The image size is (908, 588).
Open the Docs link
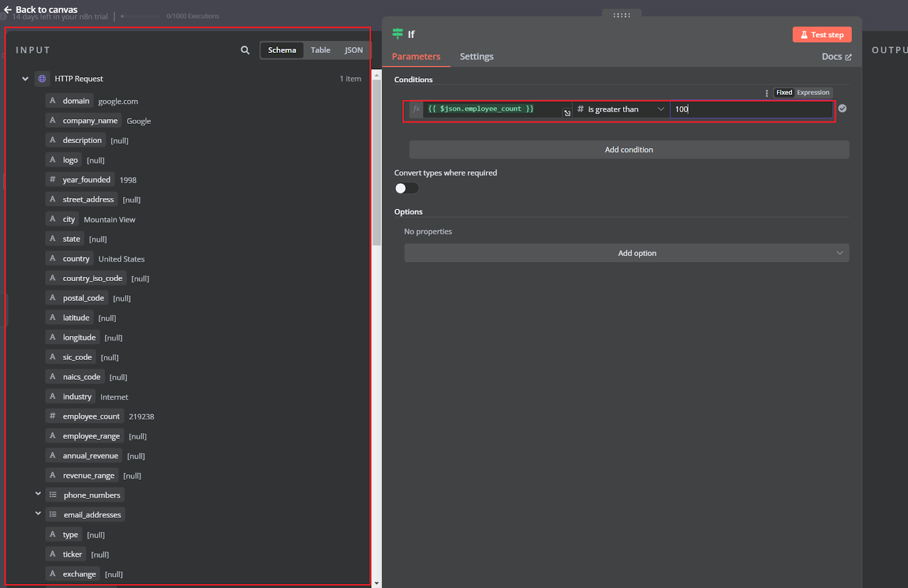[836, 56]
